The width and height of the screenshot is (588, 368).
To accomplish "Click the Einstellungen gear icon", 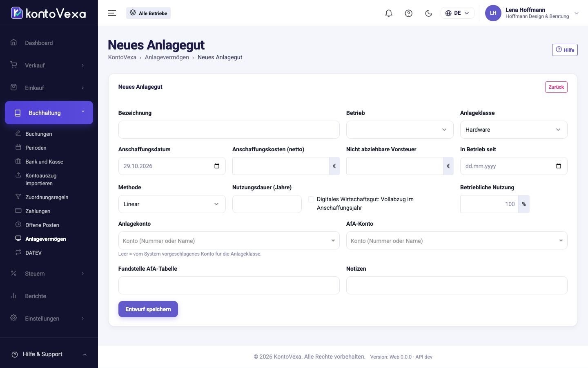I will pos(13,318).
